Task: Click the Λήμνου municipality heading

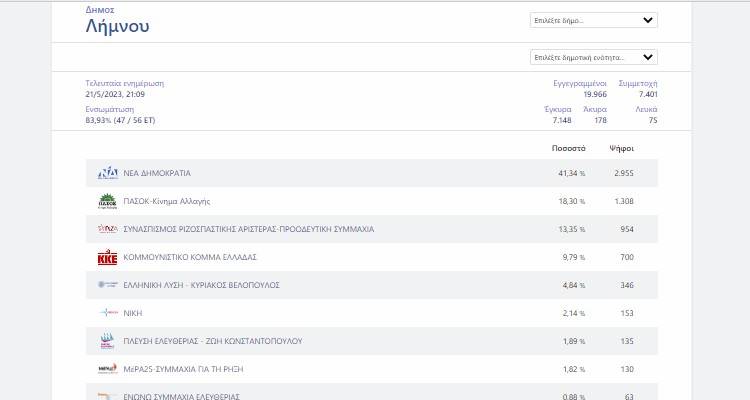Action: click(117, 26)
